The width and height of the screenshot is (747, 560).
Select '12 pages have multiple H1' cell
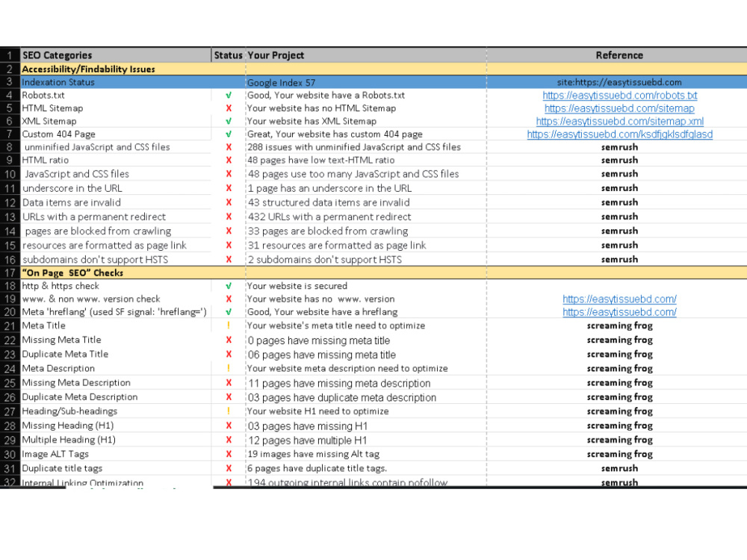366,440
